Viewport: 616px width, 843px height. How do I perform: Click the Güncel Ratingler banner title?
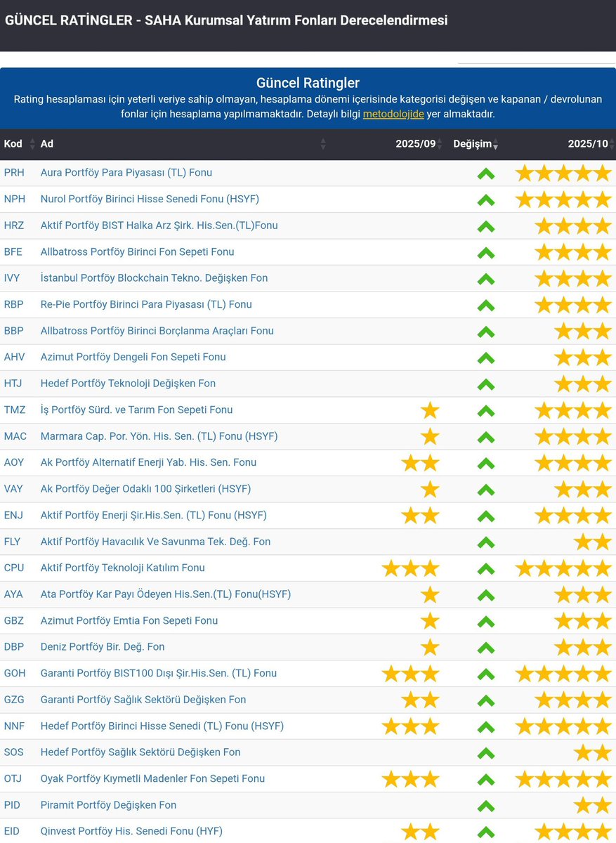click(x=308, y=84)
